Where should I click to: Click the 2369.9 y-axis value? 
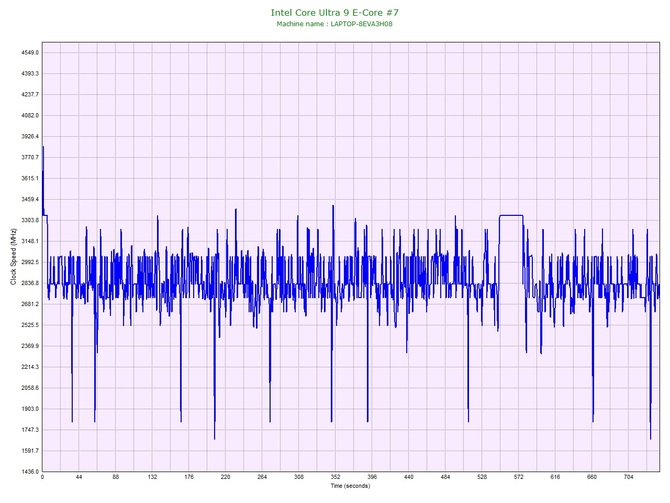(30, 346)
